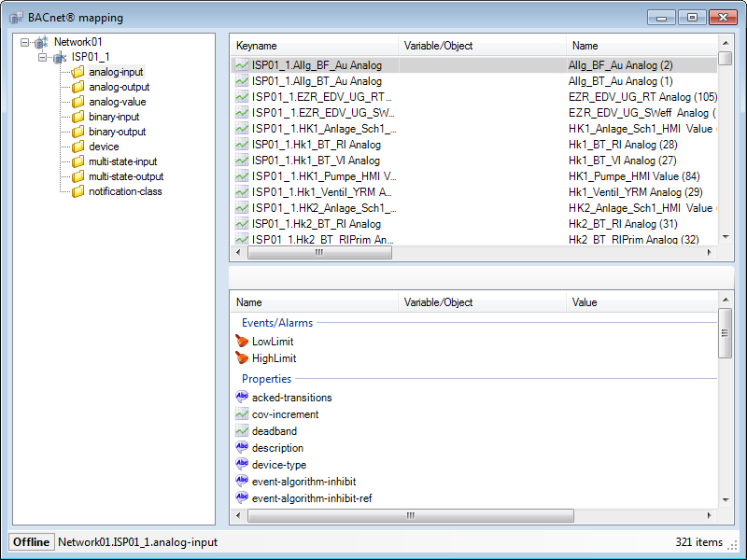The image size is (747, 560).
Task: Click the HighLimit alarm bell icon
Action: (242, 358)
